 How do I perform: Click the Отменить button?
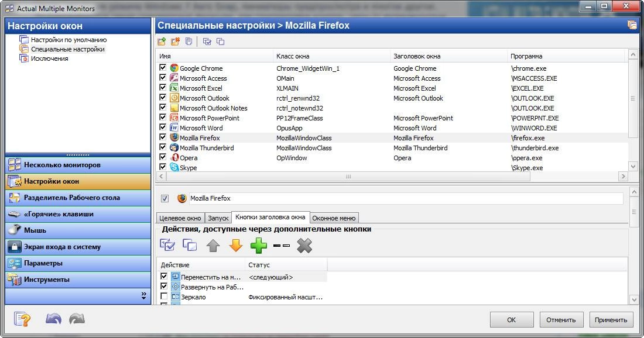click(561, 319)
